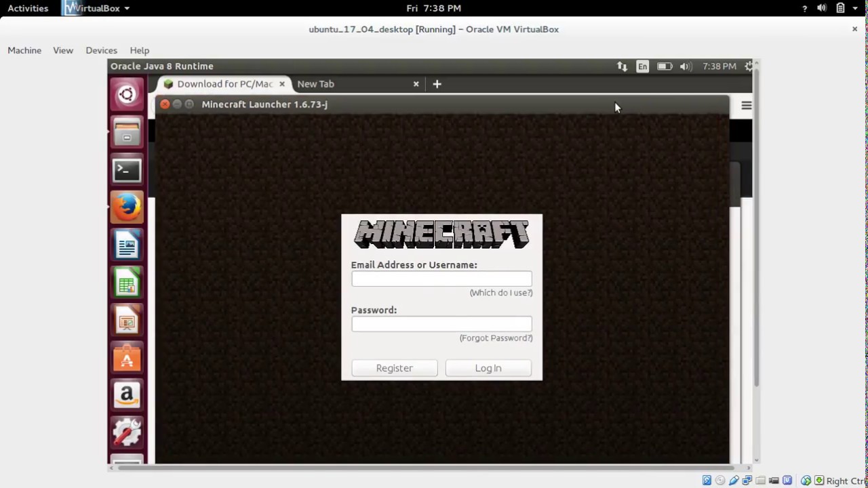868x488 pixels.
Task: Close the New Tab browser tab
Action: [416, 84]
